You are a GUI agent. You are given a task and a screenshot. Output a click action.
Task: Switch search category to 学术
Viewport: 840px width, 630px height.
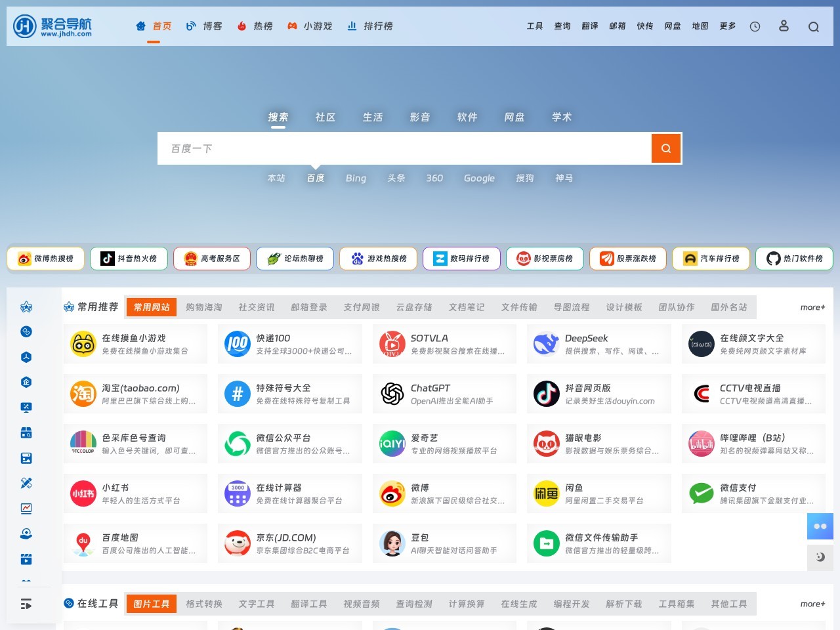point(562,117)
